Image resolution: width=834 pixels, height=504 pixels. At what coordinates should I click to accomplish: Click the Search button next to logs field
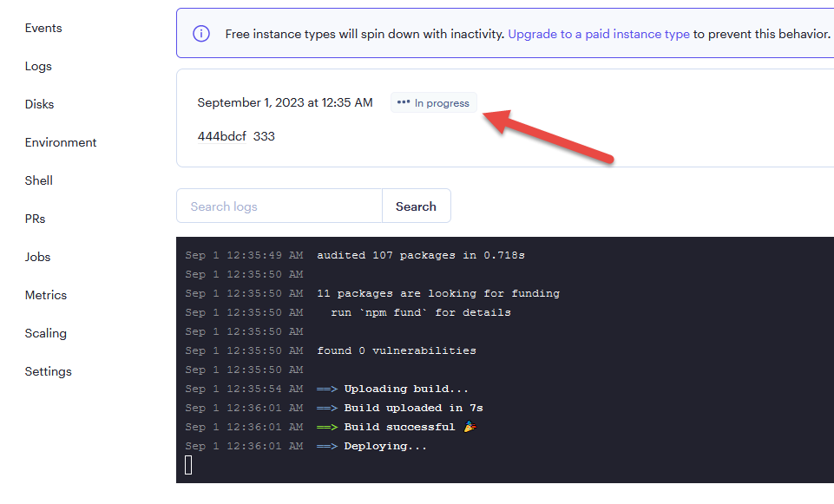(x=416, y=206)
